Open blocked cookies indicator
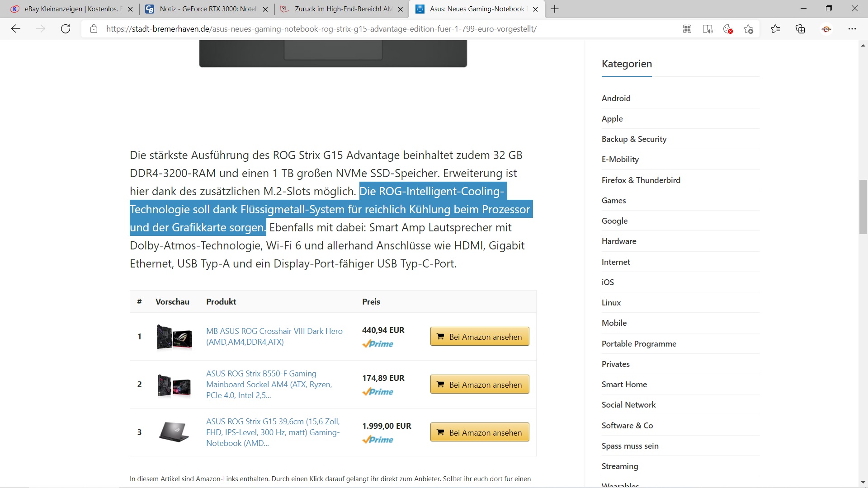 728,29
